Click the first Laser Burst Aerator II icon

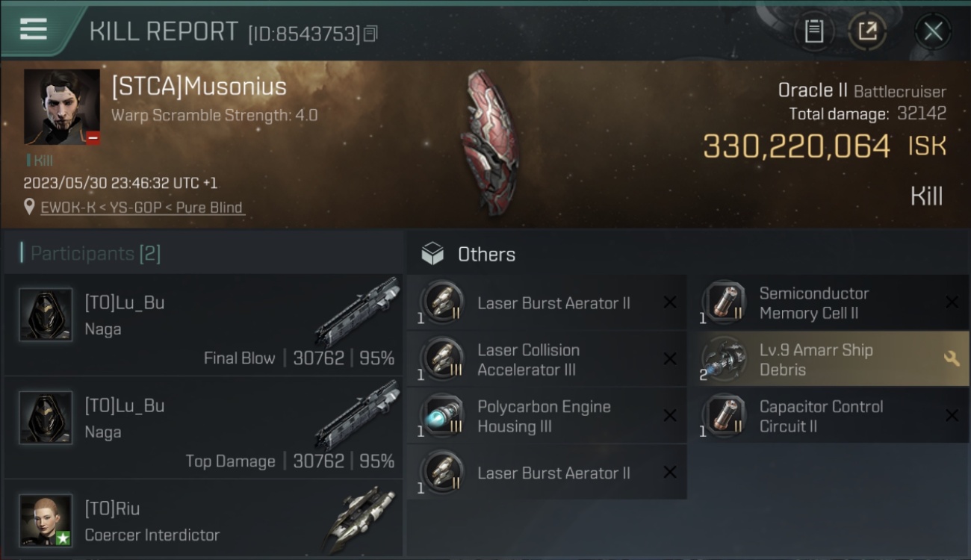point(441,302)
